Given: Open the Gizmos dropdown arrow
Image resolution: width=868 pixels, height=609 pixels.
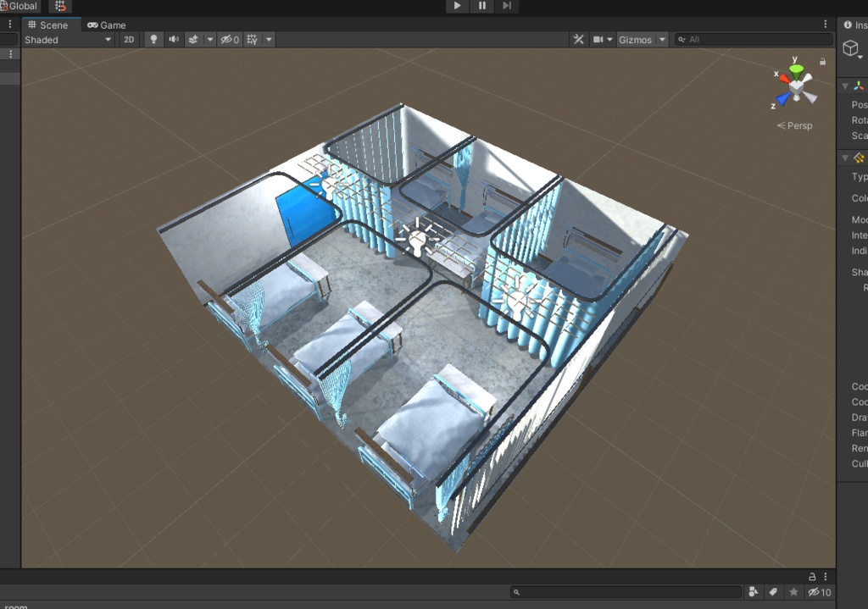Looking at the screenshot, I should (x=660, y=39).
